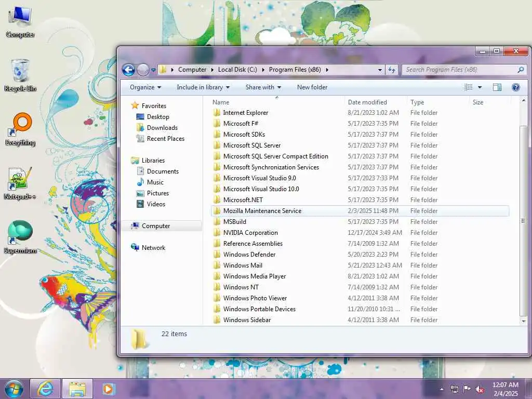Show the preview pane

tap(497, 87)
